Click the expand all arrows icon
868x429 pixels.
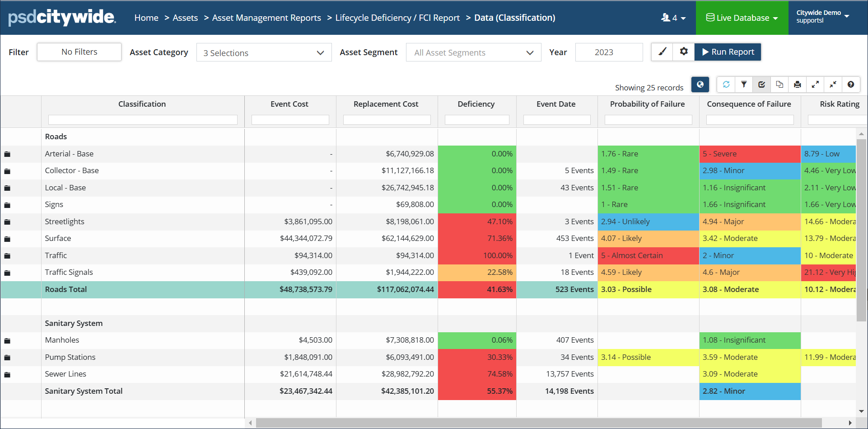[815, 85]
